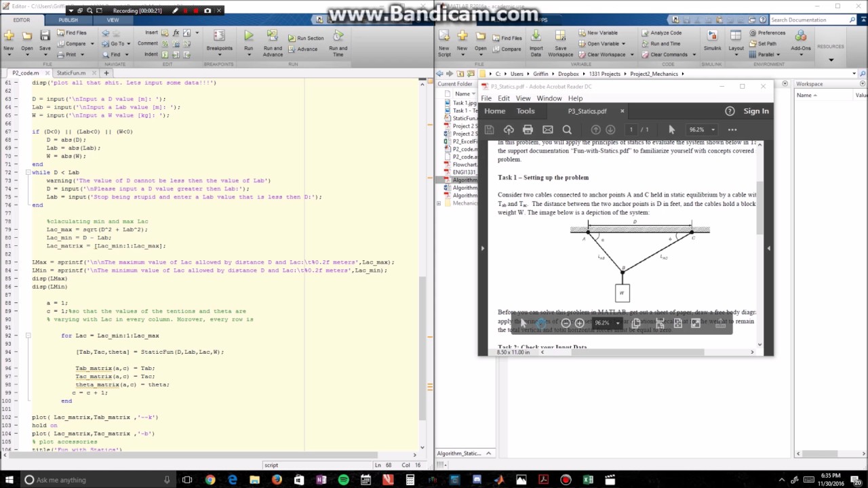Click the Dropbox breadcrumb in address bar
Screen dimensions: 868x488
[x=568, y=74]
